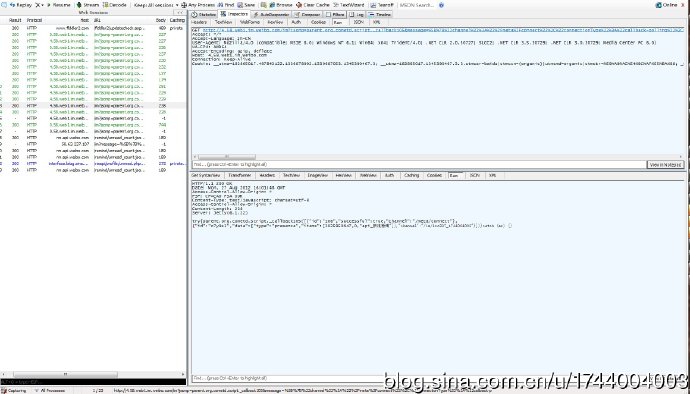
Task: Click the request URL link
Action: 442,29
